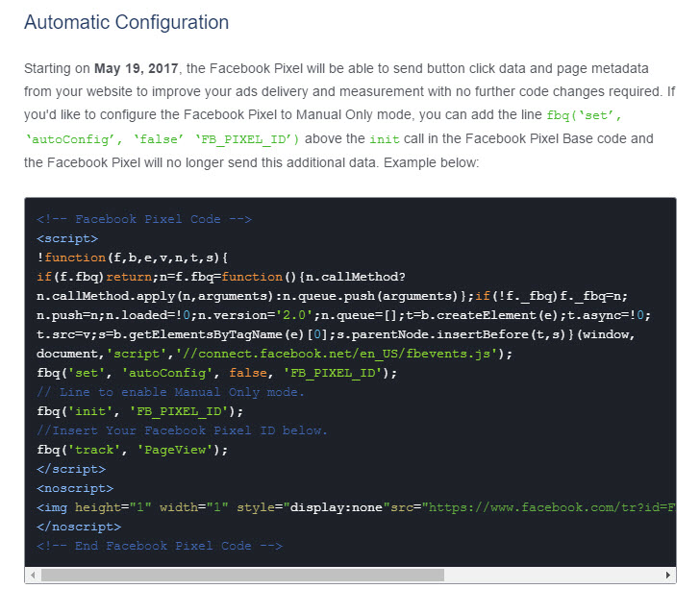
Task: Click the code block's right scroll arrow
Action: pyautogui.click(x=668, y=575)
